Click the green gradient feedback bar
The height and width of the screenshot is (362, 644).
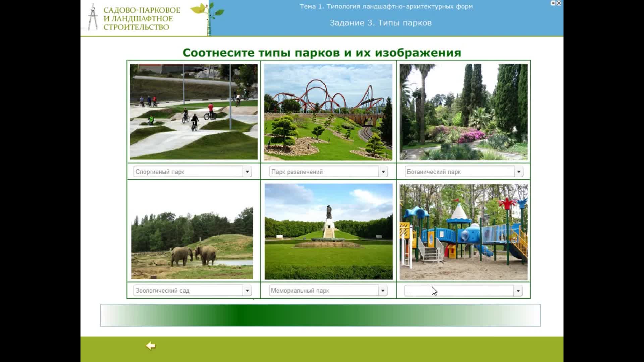pyautogui.click(x=320, y=315)
